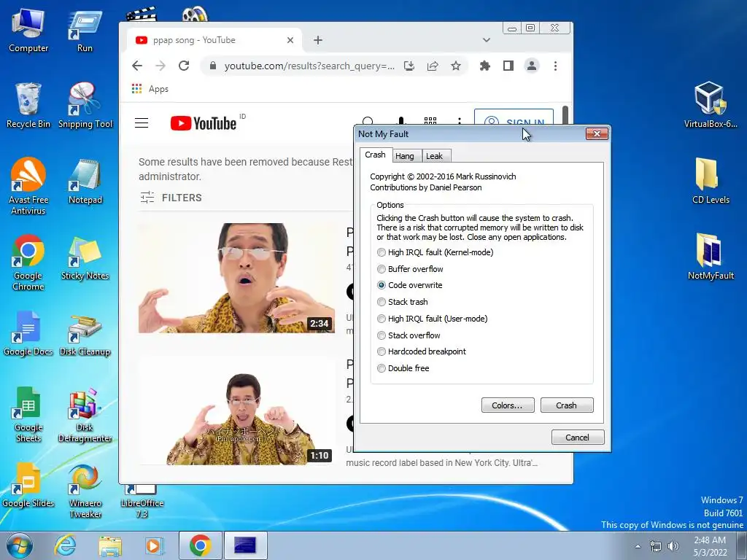Close the ppap song YouTube tab
The width and height of the screenshot is (747, 560).
[290, 41]
